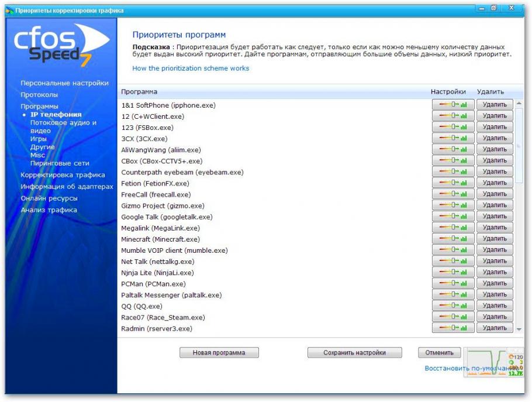Select IP телефония subcategory
Image resolution: width=532 pixels, height=402 pixels.
click(x=56, y=115)
